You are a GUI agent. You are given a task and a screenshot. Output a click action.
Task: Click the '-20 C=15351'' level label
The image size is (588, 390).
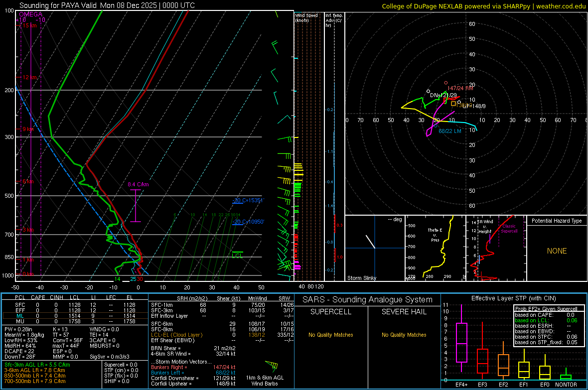coord(248,200)
